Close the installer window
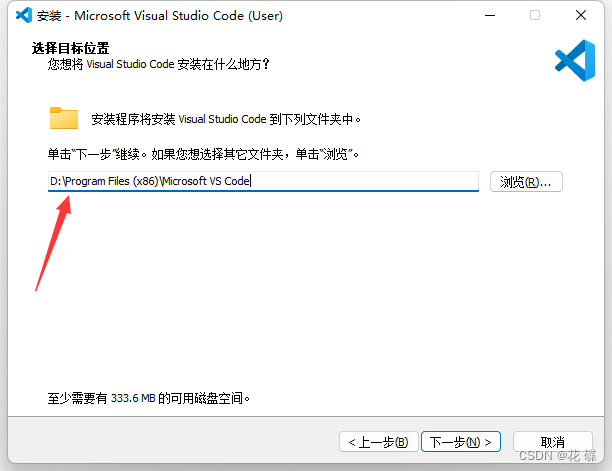 [581, 16]
